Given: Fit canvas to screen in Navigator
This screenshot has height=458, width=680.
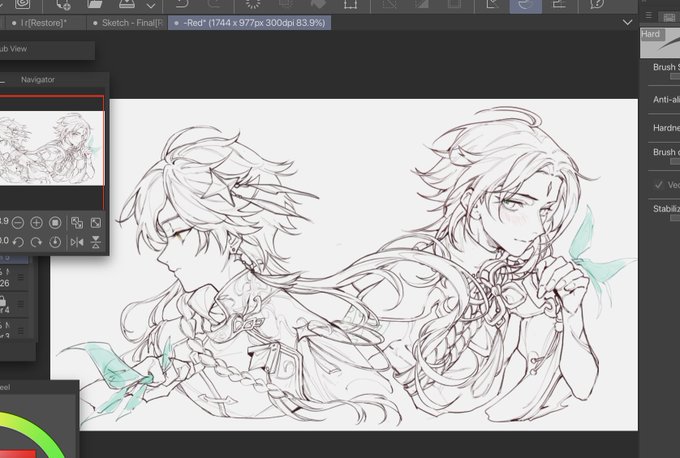Looking at the screenshot, I should pyautogui.click(x=96, y=223).
